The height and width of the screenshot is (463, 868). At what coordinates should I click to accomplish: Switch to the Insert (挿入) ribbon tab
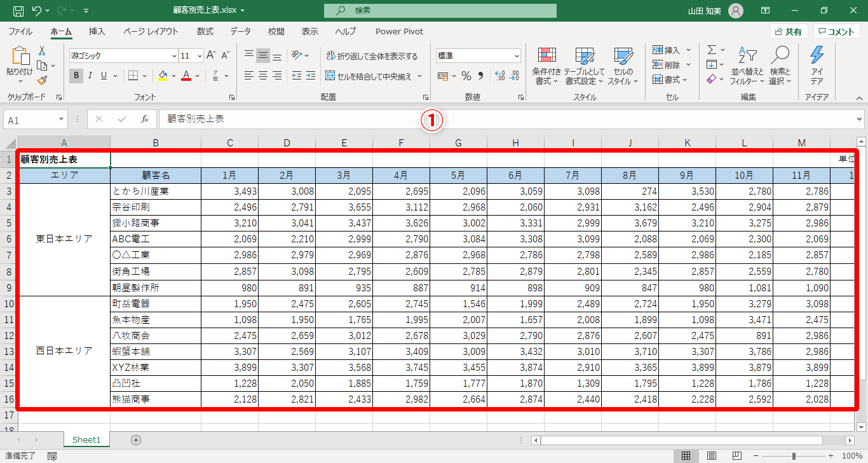click(97, 31)
